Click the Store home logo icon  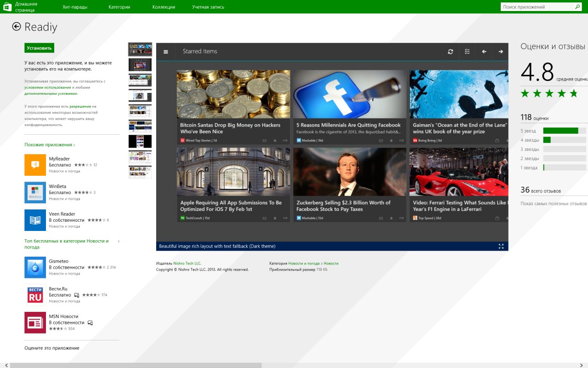(7, 6)
